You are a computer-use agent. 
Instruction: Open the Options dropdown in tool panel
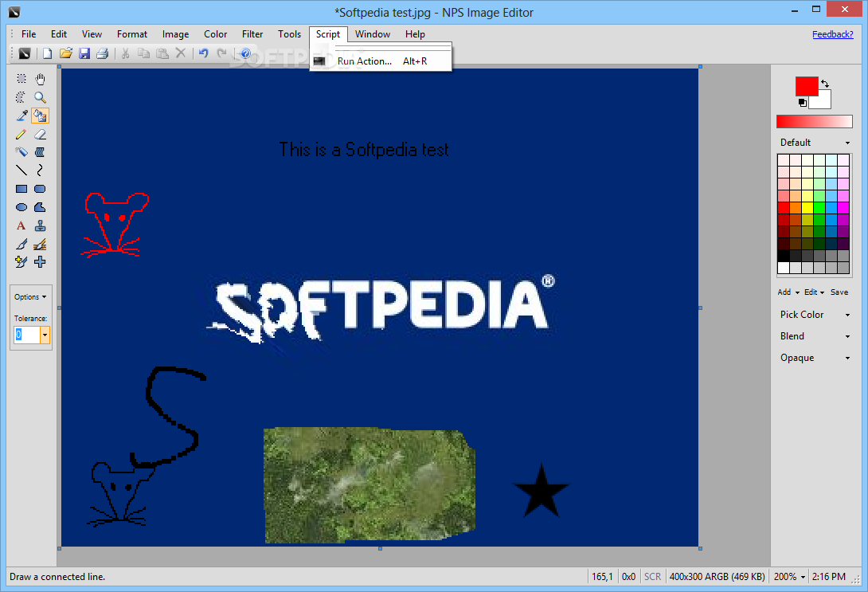tap(30, 297)
